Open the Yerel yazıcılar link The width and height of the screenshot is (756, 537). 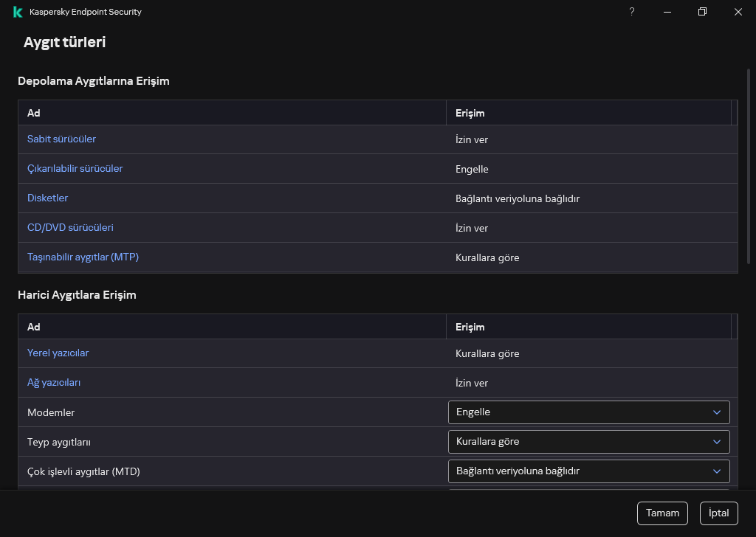click(x=58, y=353)
